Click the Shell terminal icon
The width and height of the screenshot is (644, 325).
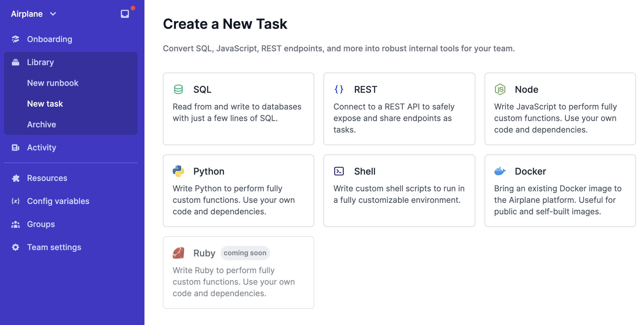(339, 171)
